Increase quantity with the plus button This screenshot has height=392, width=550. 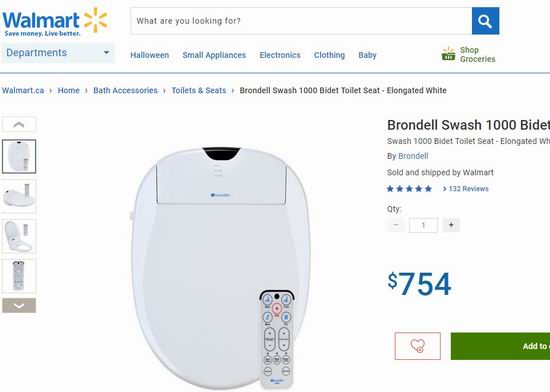click(451, 225)
